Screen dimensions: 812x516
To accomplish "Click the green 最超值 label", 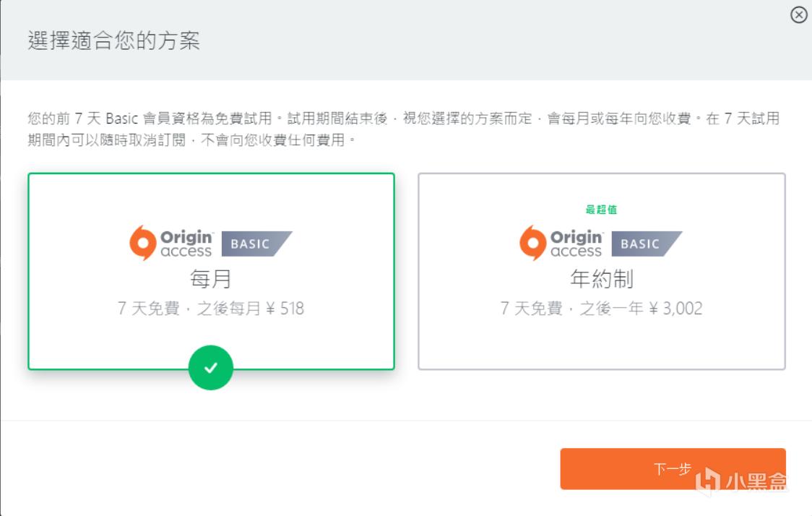I will tap(601, 210).
